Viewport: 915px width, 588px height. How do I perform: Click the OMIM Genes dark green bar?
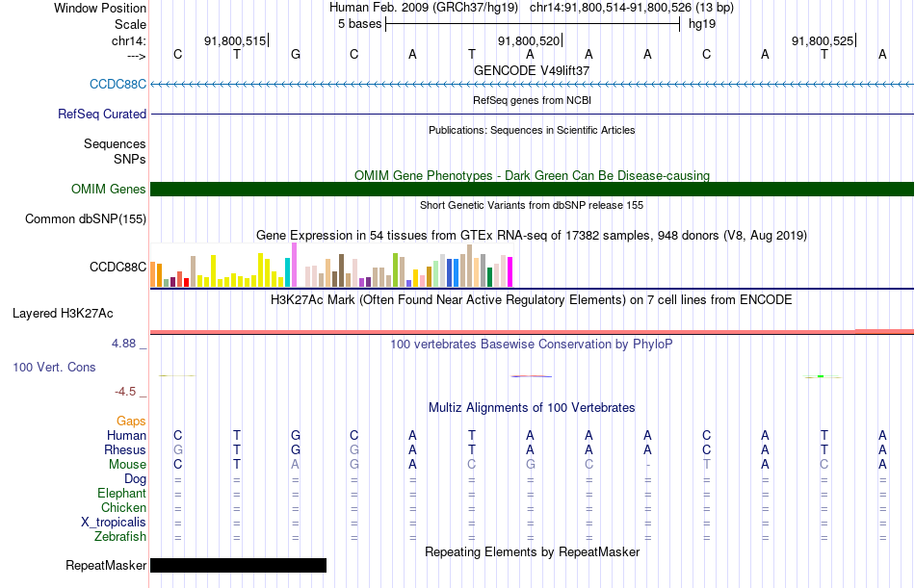532,189
